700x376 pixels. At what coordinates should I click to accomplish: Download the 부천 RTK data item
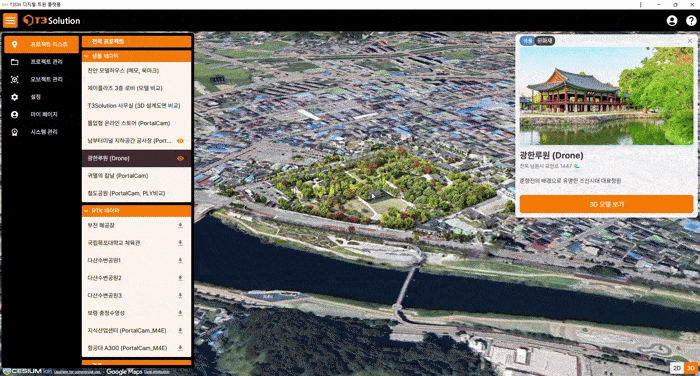coord(180,226)
